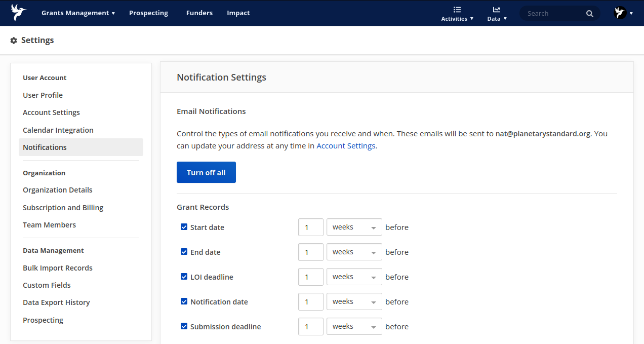This screenshot has height=344, width=644.
Task: Open the weeks dropdown for Notification date
Action: coord(354,302)
